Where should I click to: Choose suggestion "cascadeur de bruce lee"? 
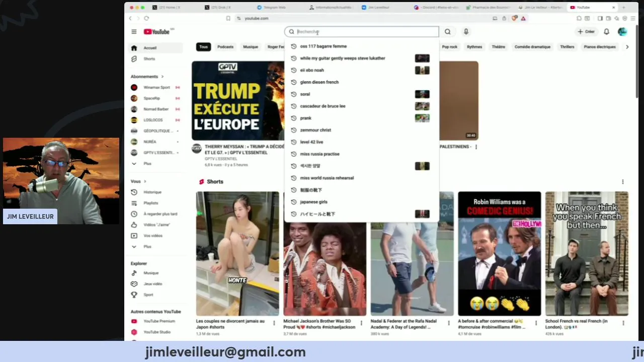tap(361, 106)
